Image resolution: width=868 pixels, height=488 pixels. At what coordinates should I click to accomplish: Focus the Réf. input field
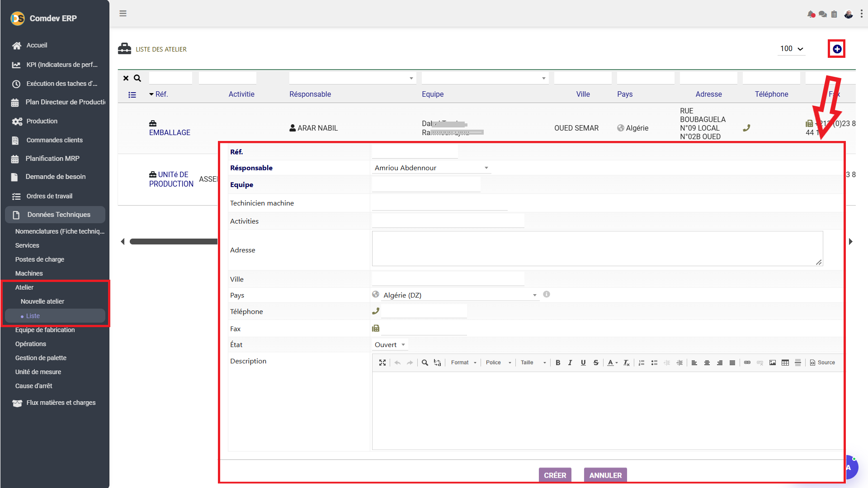click(415, 152)
